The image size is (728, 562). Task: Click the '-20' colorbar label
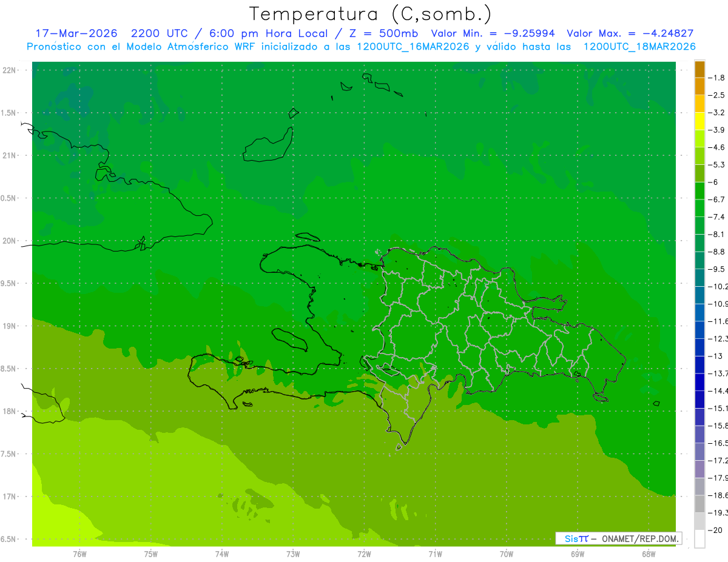[x=715, y=530]
